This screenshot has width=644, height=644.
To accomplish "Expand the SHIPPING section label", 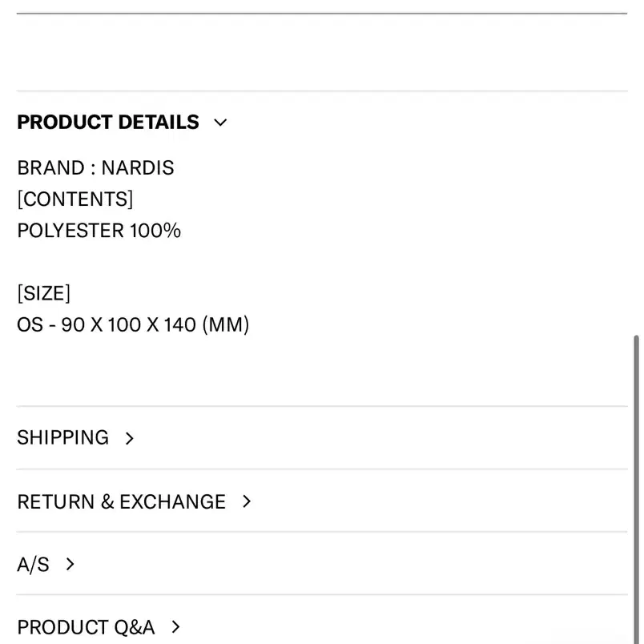I will [x=62, y=437].
